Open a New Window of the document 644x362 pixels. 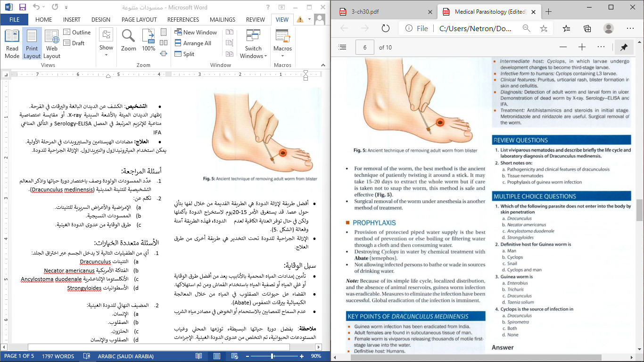coord(196,33)
